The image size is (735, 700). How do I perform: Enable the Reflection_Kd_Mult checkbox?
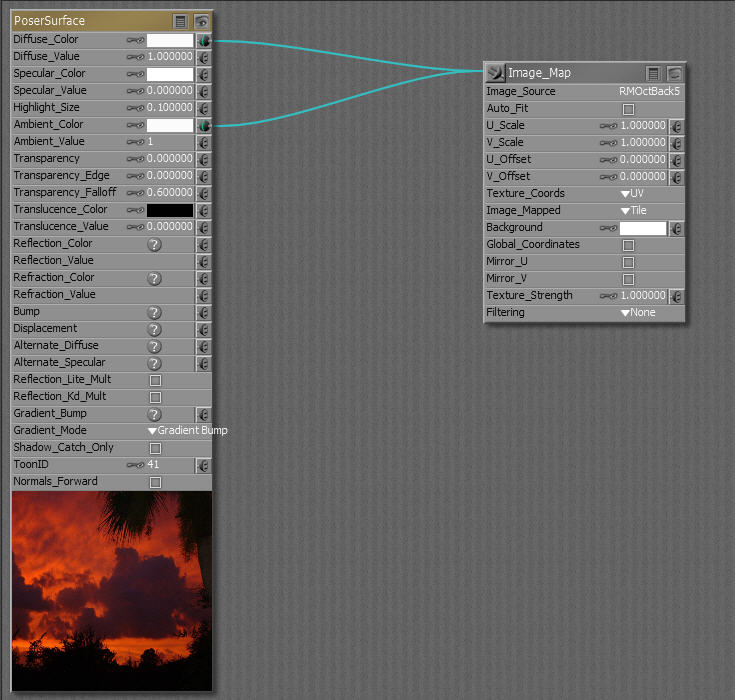click(155, 397)
